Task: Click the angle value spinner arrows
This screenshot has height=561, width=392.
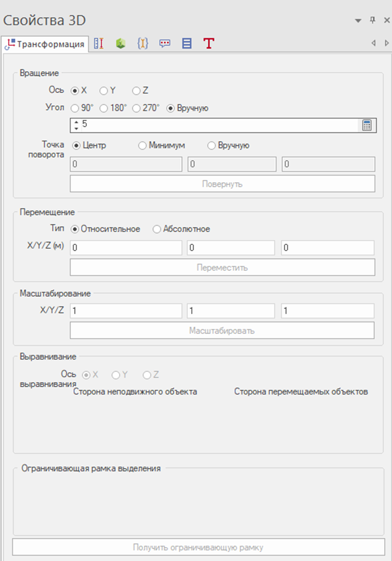Action: click(x=76, y=125)
